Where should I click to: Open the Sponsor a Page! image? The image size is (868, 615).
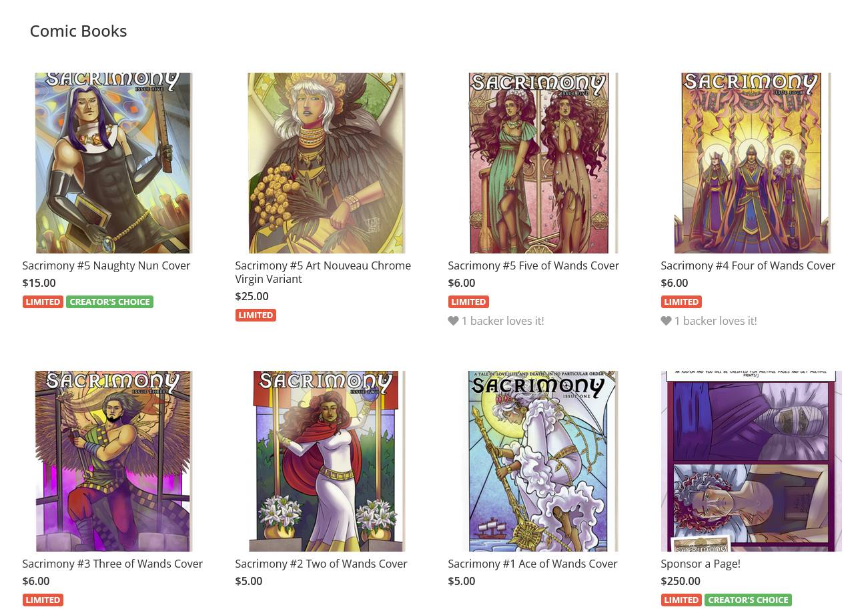[751, 461]
